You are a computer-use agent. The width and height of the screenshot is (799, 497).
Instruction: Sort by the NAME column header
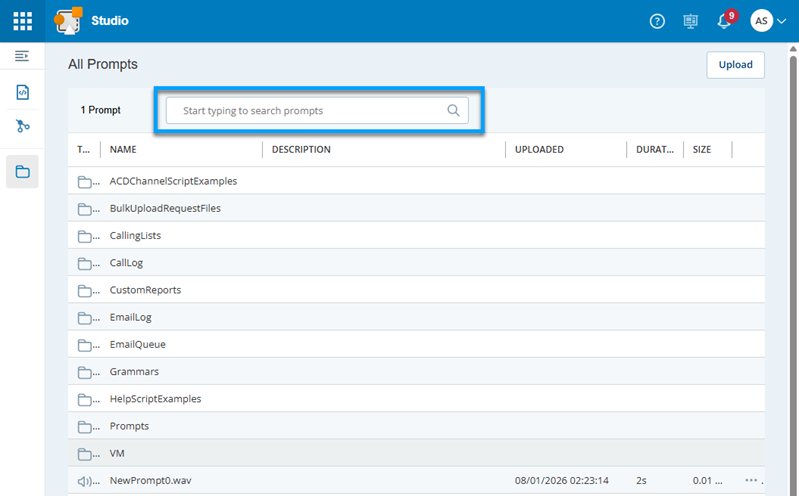[123, 150]
